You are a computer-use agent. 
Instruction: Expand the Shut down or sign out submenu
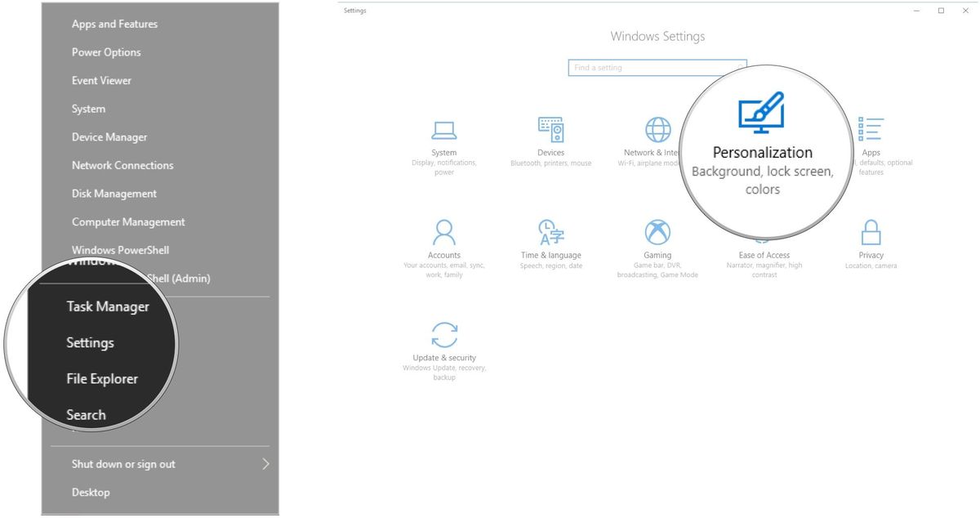click(122, 464)
